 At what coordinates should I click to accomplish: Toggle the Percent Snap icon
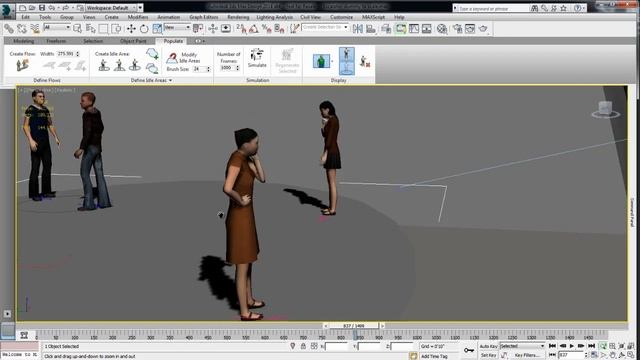tap(267, 29)
